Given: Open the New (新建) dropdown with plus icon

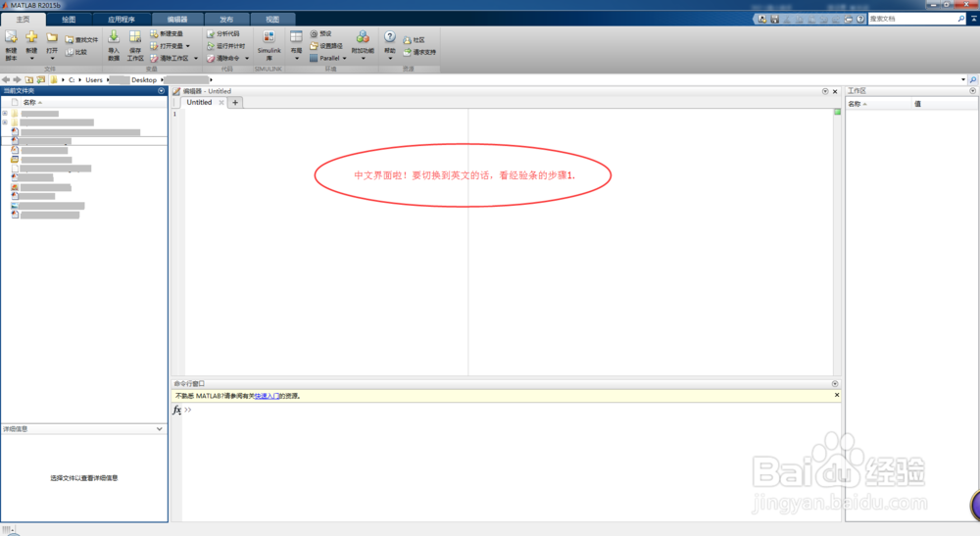Looking at the screenshot, I should click(31, 45).
